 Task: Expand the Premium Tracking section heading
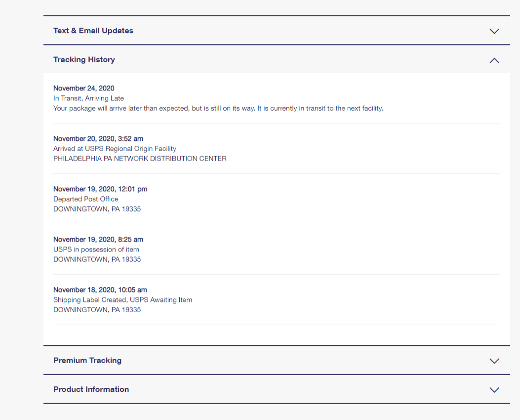(87, 360)
